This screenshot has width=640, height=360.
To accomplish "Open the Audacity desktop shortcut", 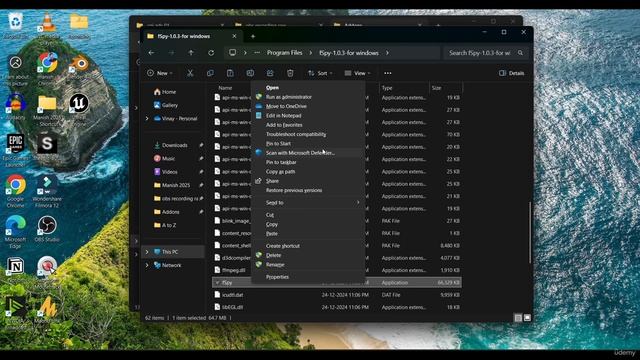I will 16,104.
